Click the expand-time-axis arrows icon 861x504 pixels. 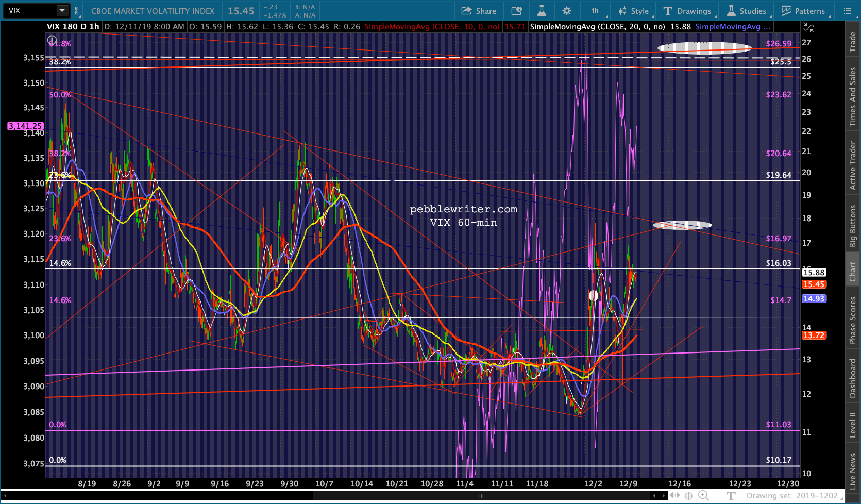[x=675, y=496]
